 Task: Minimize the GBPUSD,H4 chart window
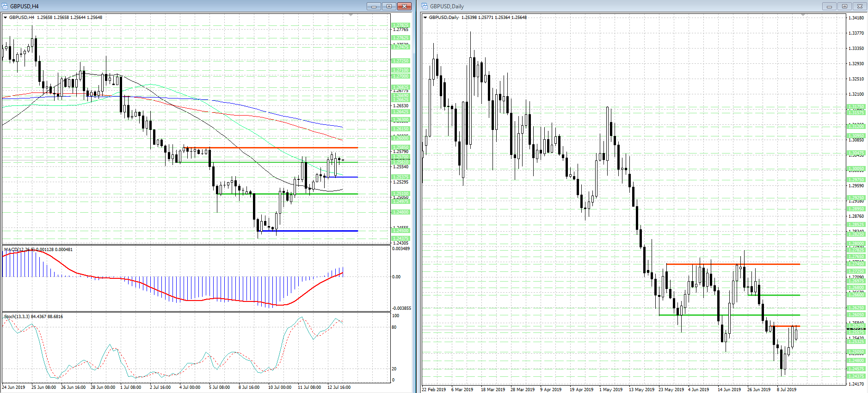(374, 6)
